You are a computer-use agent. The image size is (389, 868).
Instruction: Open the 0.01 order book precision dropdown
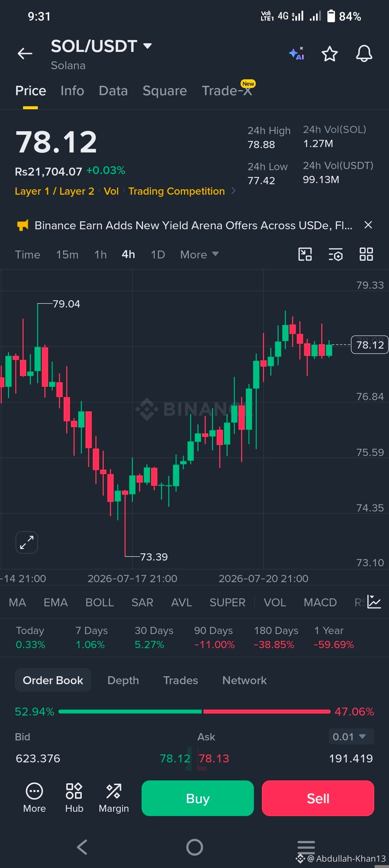[x=351, y=736]
